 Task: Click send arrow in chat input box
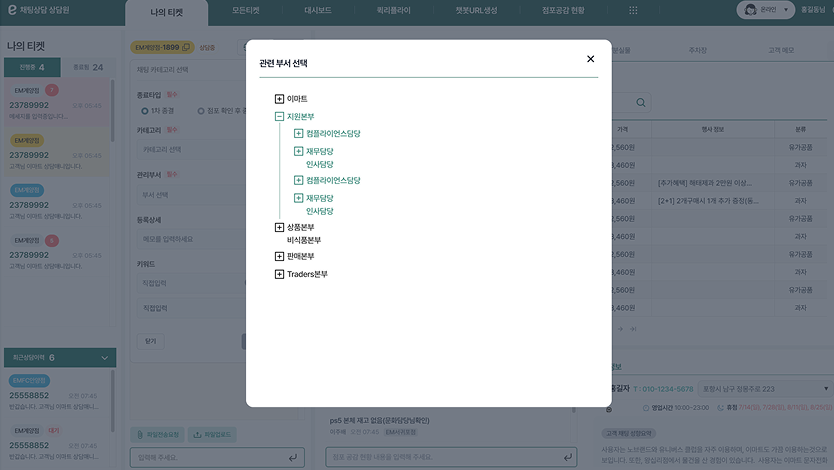292,457
